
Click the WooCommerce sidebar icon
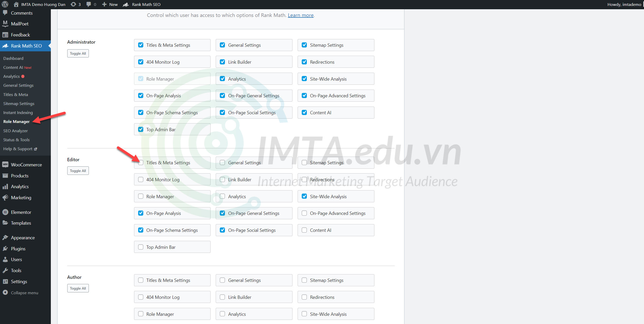(x=5, y=165)
